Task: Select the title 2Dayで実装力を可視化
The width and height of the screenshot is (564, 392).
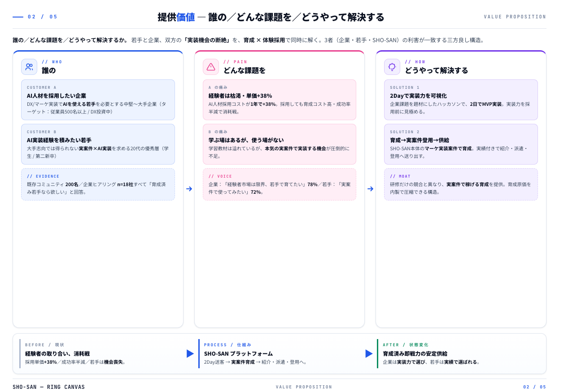Action: [418, 96]
